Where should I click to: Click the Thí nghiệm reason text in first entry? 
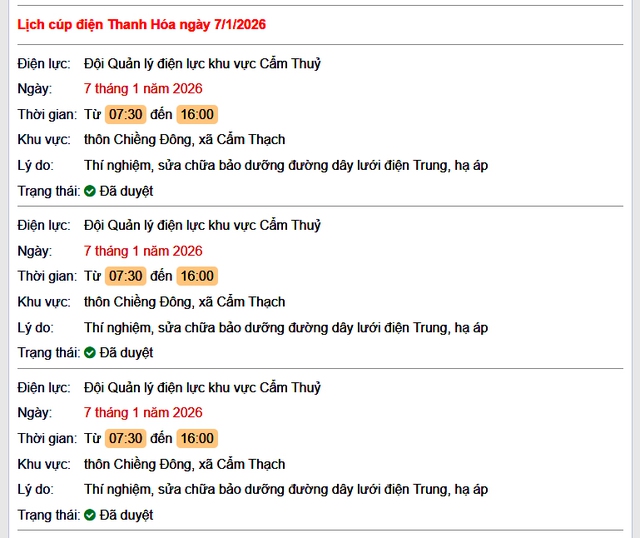pos(286,165)
